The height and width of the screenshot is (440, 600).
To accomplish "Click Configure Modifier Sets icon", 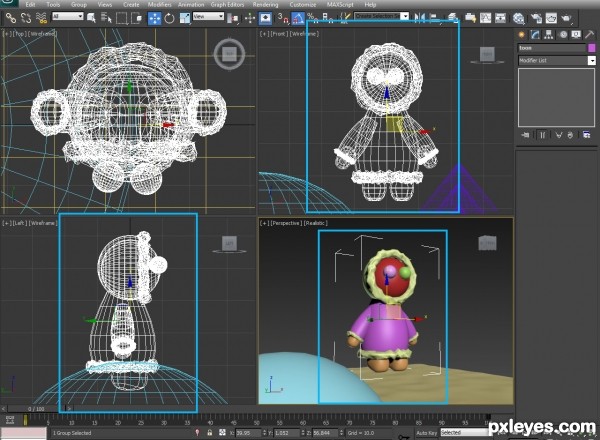I will [586, 135].
